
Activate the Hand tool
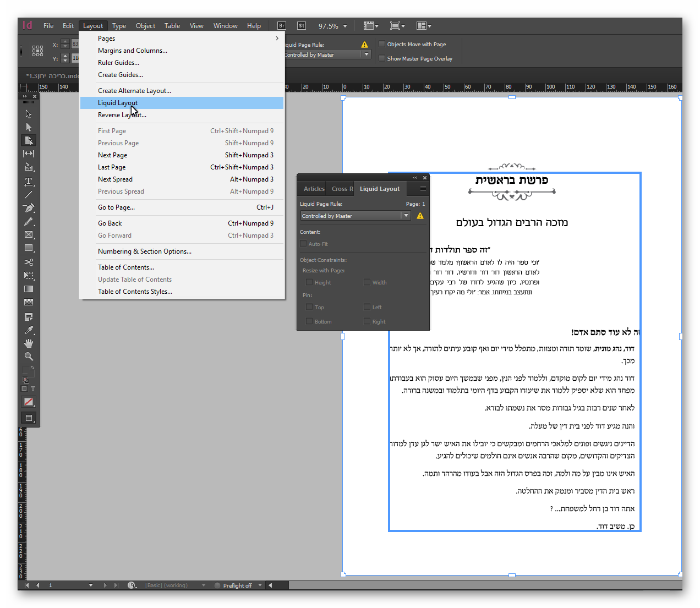29,343
